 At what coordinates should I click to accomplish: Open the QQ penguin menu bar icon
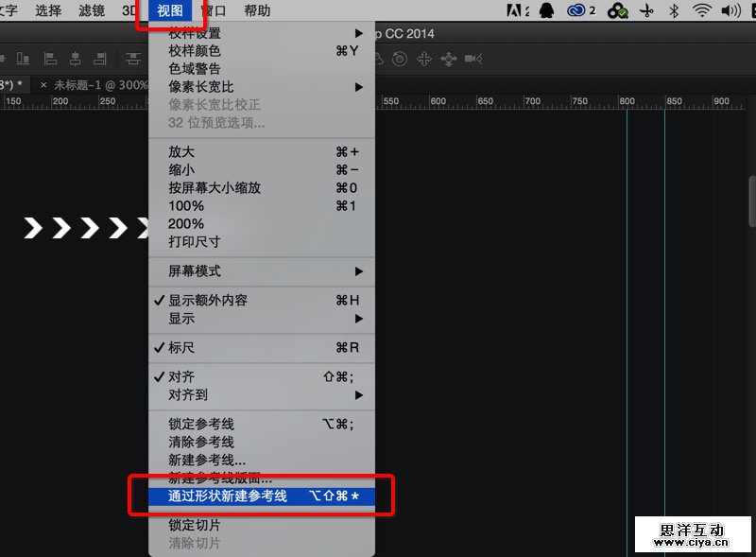coord(546,11)
